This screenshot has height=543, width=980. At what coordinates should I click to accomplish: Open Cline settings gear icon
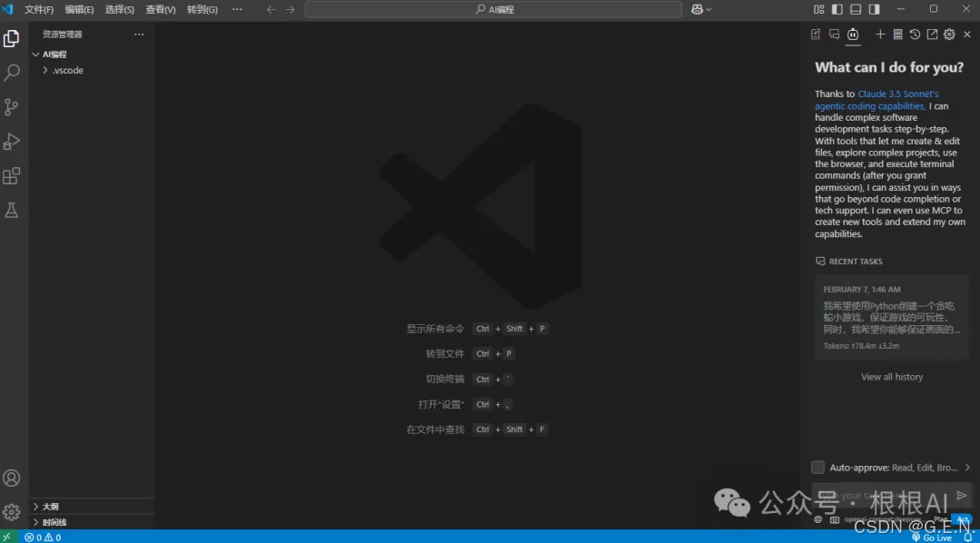pyautogui.click(x=949, y=35)
